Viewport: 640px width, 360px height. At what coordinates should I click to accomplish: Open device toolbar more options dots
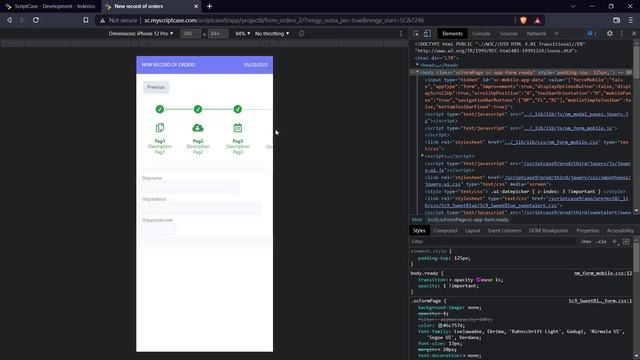pyautogui.click(x=401, y=33)
